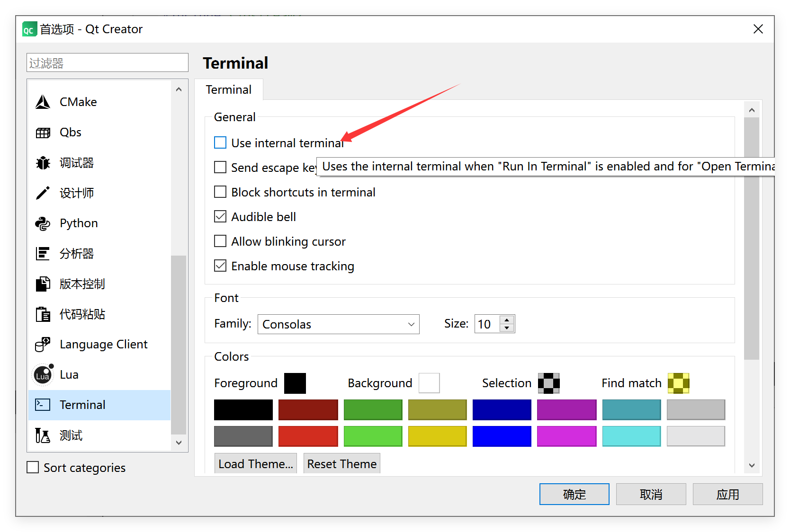Click the dark red palette color
The width and height of the screenshot is (790, 532).
pos(308,410)
